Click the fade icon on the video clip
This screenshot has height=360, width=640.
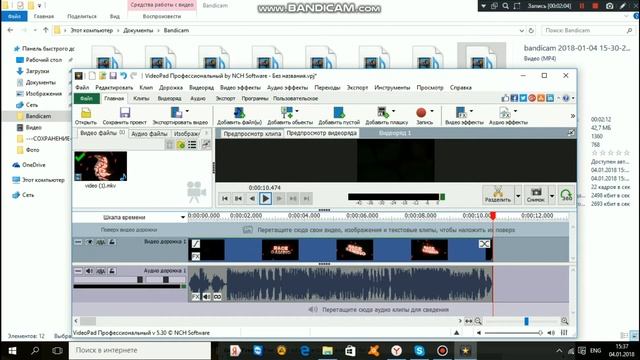coord(196,244)
